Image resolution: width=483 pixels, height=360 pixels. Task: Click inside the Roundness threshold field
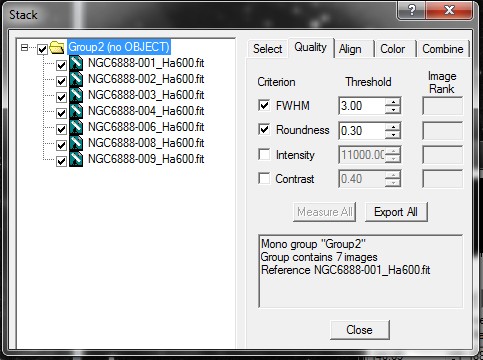[x=362, y=130]
